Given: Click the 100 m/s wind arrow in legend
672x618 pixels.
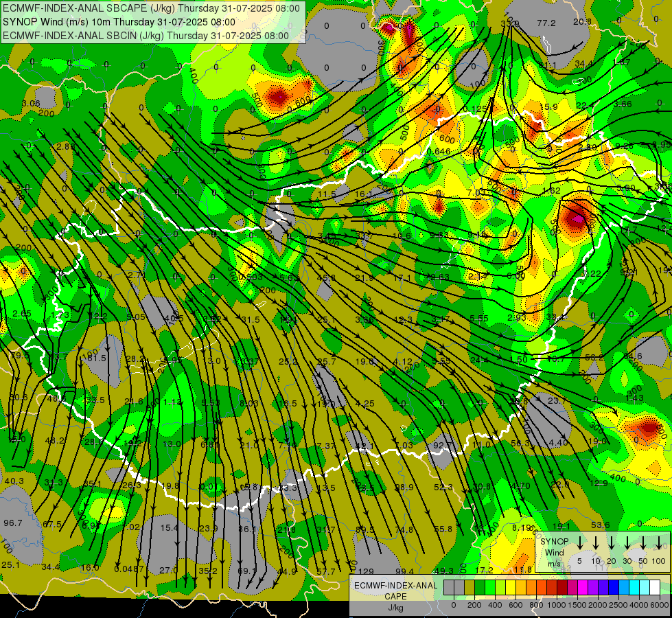Looking at the screenshot, I should pos(659,543).
